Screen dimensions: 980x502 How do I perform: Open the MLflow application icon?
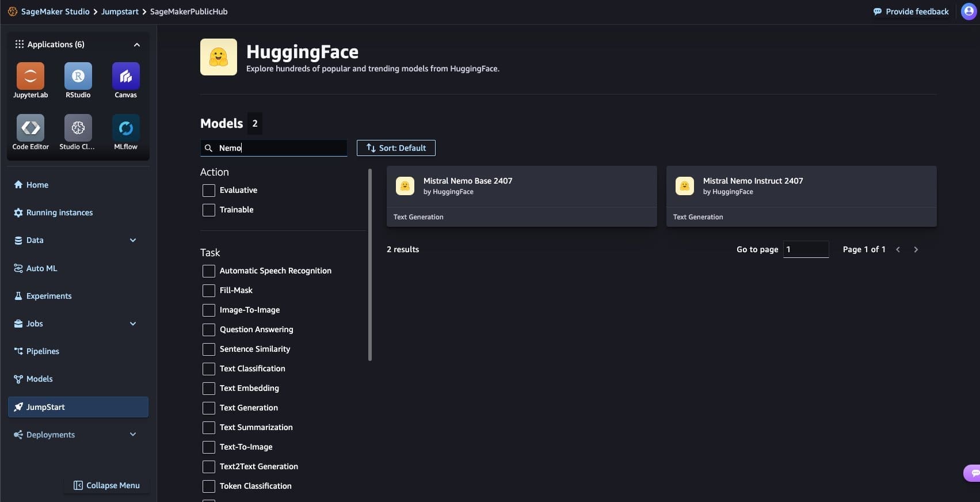[125, 128]
